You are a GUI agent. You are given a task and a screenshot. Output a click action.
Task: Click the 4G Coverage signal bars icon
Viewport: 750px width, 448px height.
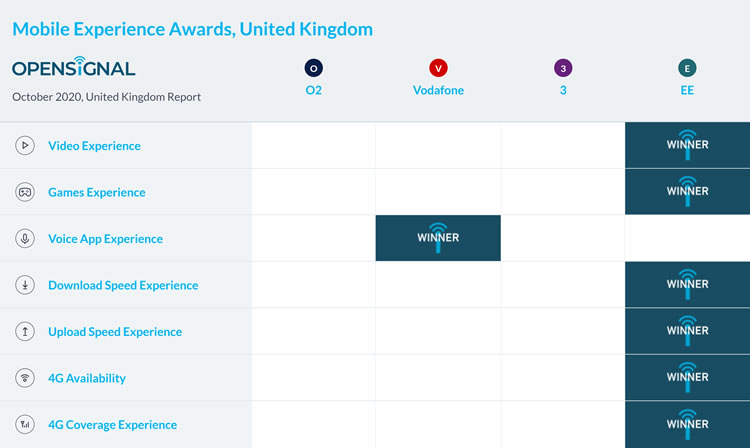pyautogui.click(x=25, y=425)
